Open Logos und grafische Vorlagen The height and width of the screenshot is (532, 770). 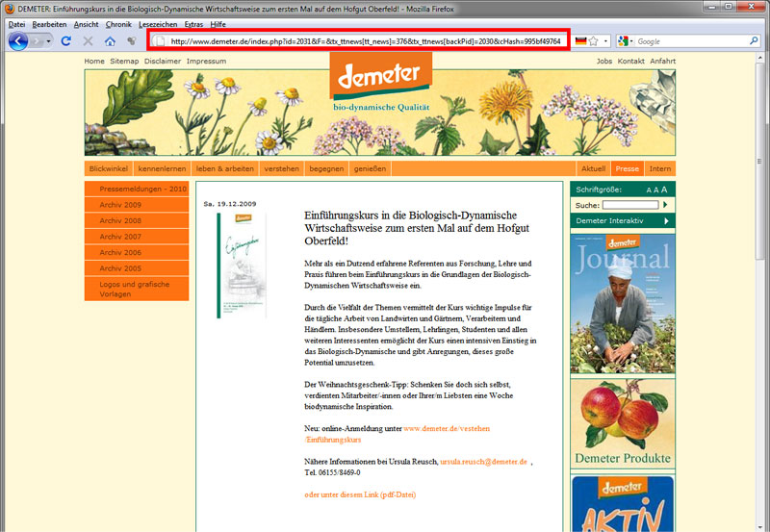pos(137,289)
